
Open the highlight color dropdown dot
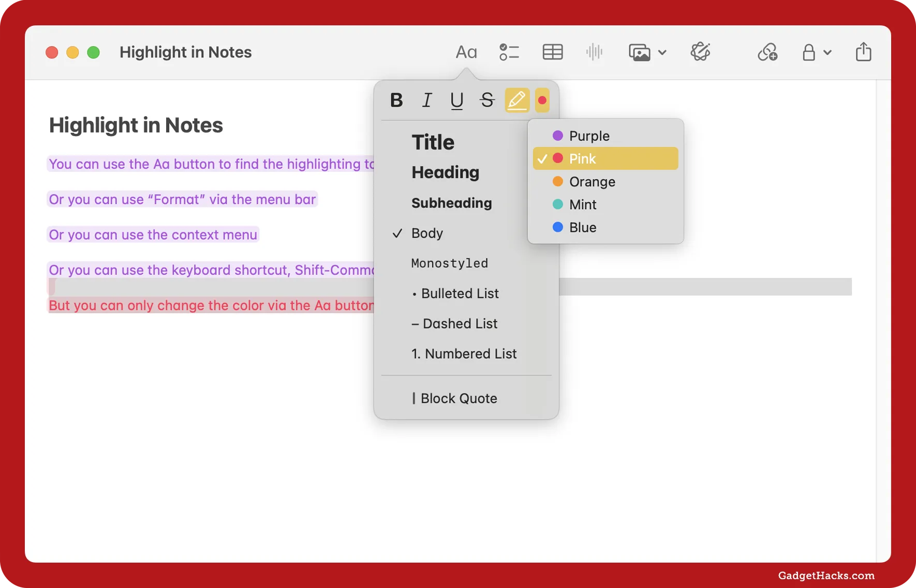click(542, 100)
